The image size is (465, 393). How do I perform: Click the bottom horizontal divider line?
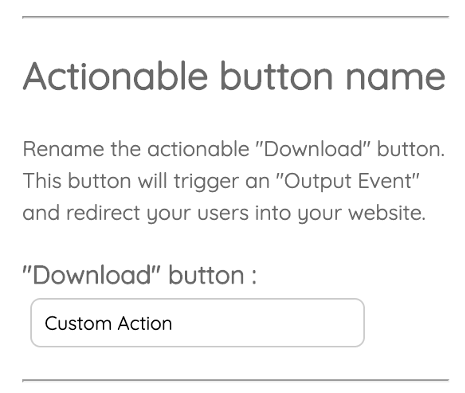click(235, 380)
